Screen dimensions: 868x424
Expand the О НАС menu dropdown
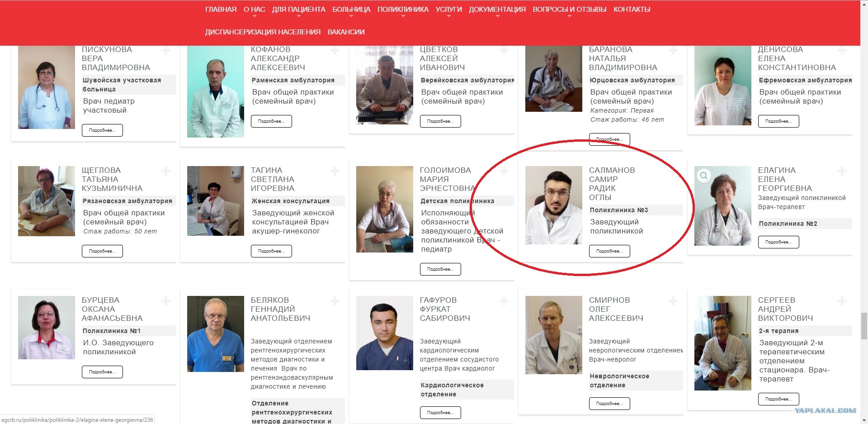point(254,10)
